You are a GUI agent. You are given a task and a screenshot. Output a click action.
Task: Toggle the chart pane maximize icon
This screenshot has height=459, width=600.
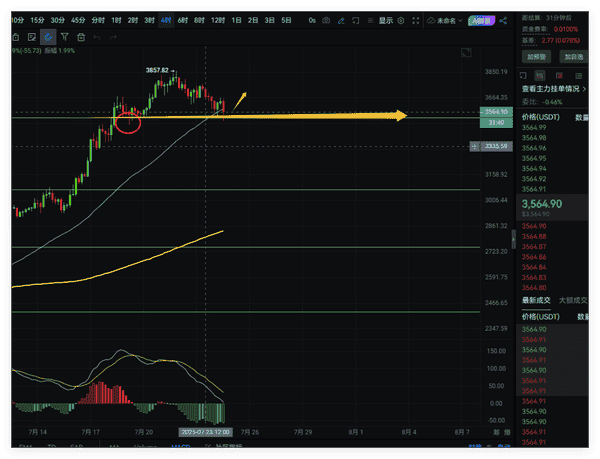click(x=465, y=52)
